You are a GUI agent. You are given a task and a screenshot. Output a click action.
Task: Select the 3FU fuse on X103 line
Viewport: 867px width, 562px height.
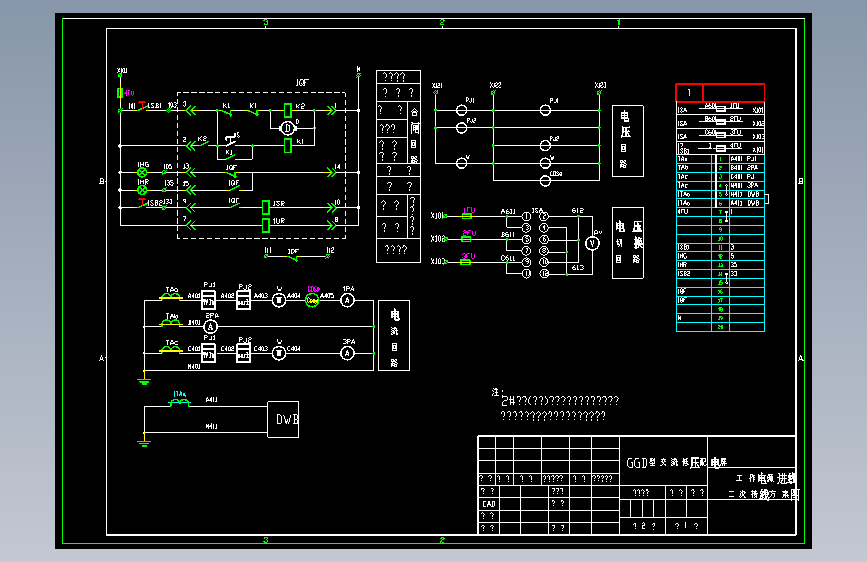point(466,262)
